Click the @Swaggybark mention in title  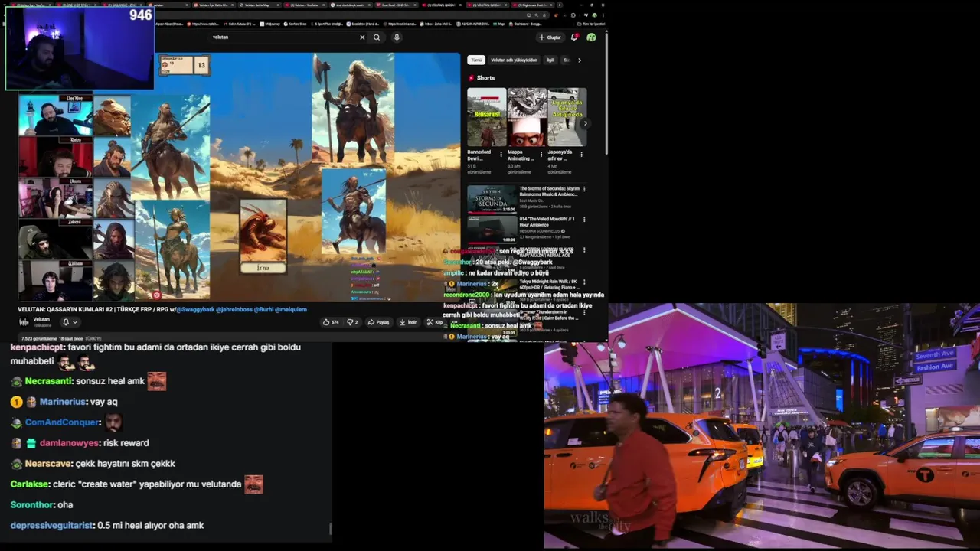tap(196, 309)
